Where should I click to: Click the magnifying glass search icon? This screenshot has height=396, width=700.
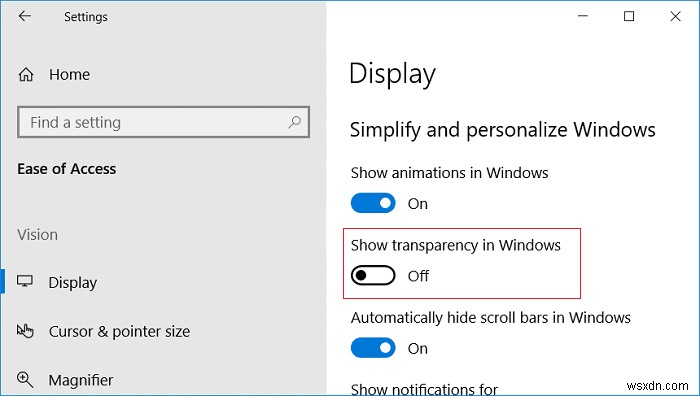pyautogui.click(x=294, y=122)
